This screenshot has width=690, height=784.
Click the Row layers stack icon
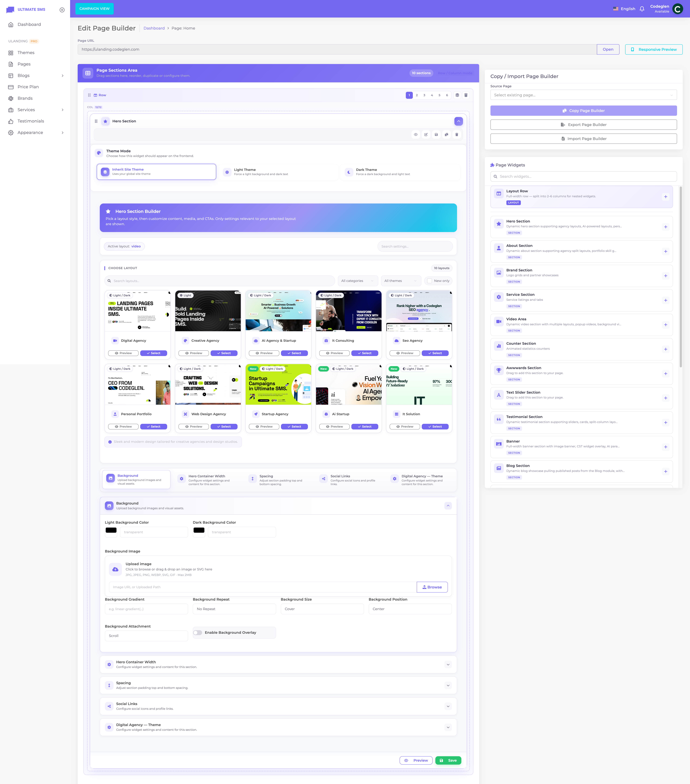[x=457, y=95]
